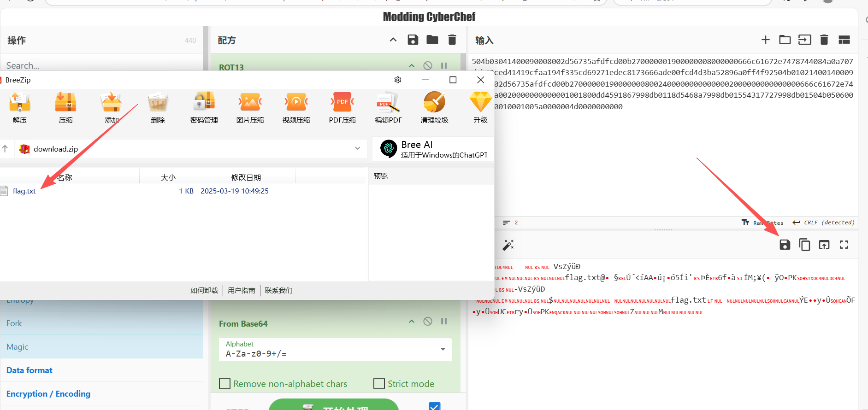Image resolution: width=868 pixels, height=410 pixels.
Task: Open the 联系我们 link
Action: coord(278,290)
